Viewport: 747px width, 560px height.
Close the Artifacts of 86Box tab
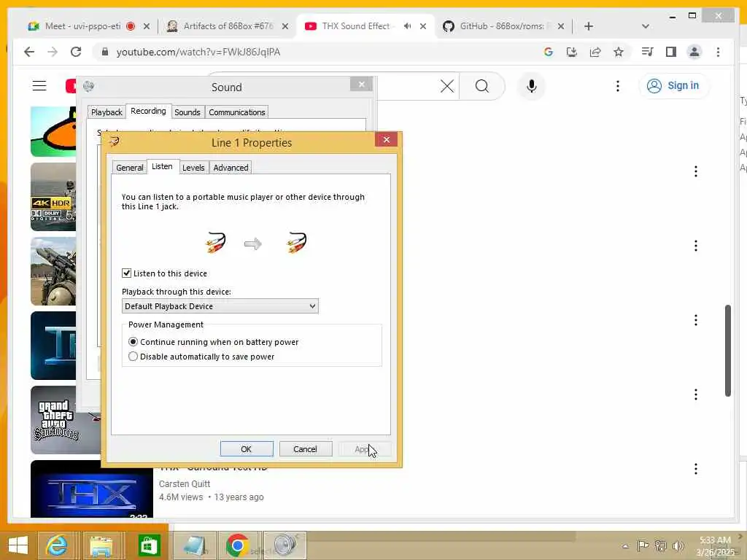(x=285, y=26)
